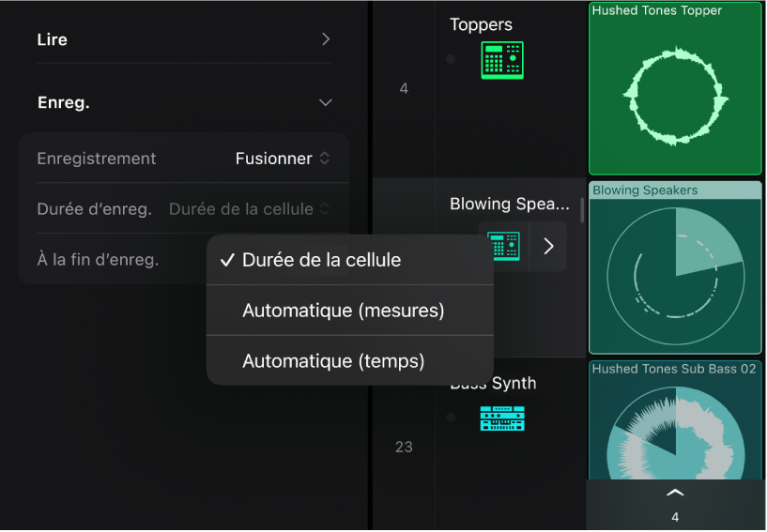Click the Toppers drum machine icon
The height and width of the screenshot is (532, 767).
click(502, 60)
